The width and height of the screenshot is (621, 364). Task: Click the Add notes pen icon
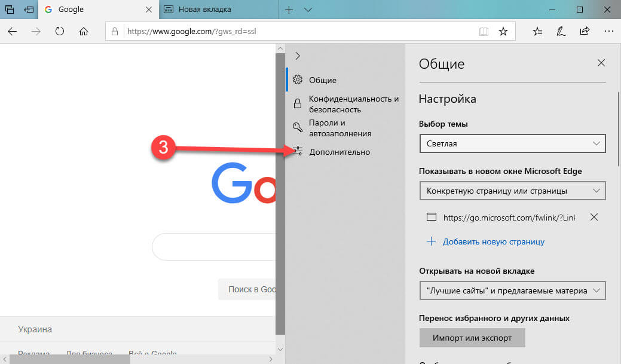tap(561, 31)
